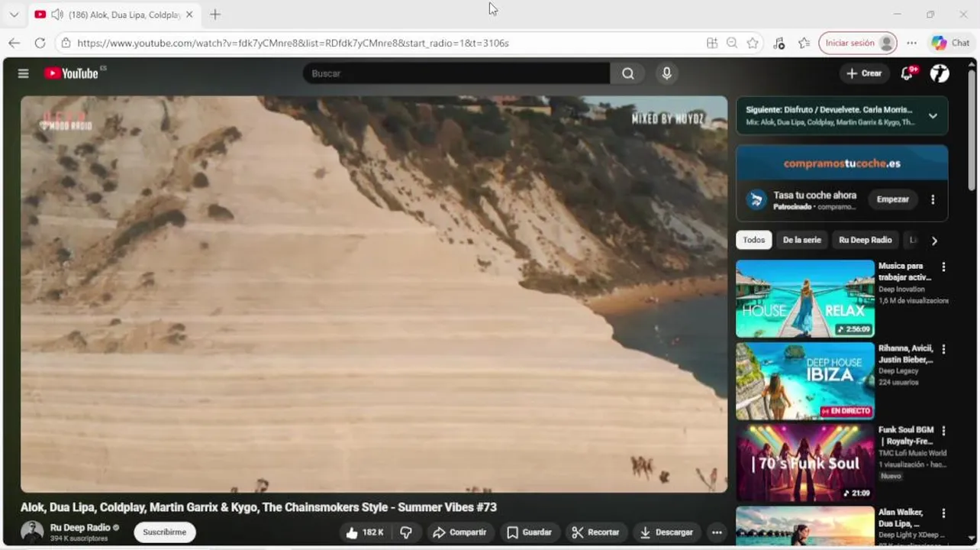This screenshot has height=550, width=980.
Task: Open the 70's Funk Soul thumbnail
Action: pyautogui.click(x=805, y=463)
